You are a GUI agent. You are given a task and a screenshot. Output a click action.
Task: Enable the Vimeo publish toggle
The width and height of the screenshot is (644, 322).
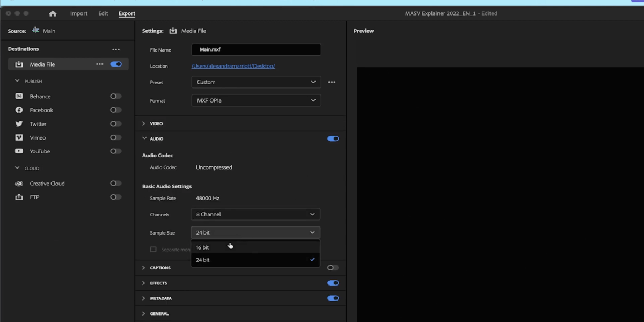click(x=116, y=137)
